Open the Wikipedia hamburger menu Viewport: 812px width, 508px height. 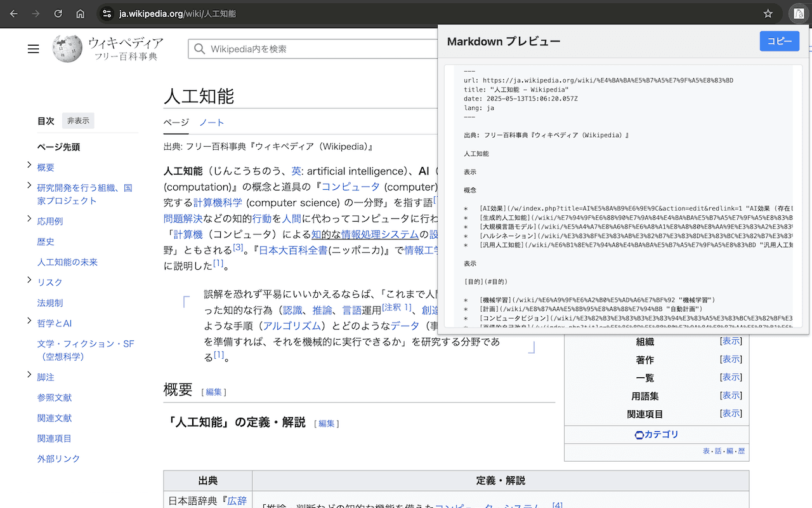(34, 49)
